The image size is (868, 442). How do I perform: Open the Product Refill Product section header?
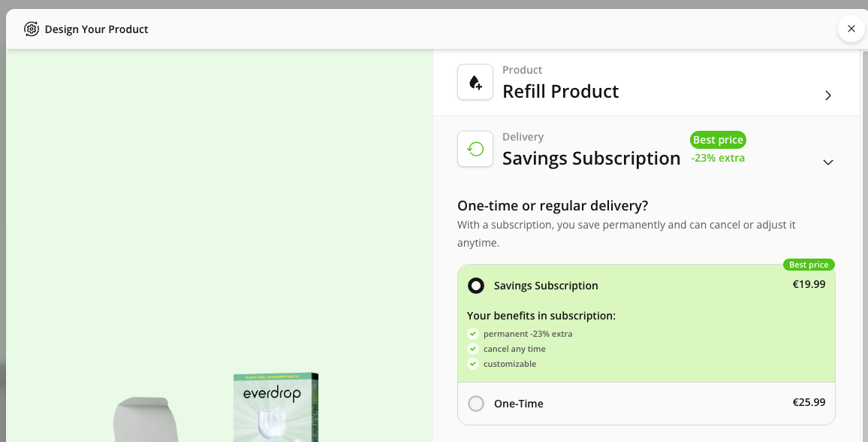[x=560, y=91]
